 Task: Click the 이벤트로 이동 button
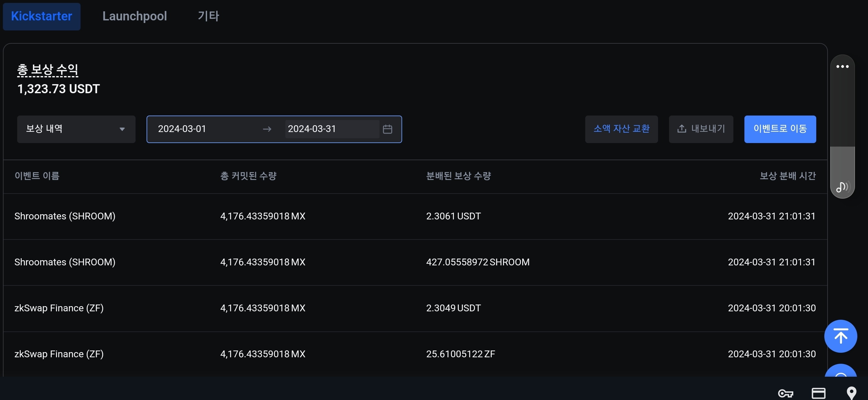(x=780, y=129)
